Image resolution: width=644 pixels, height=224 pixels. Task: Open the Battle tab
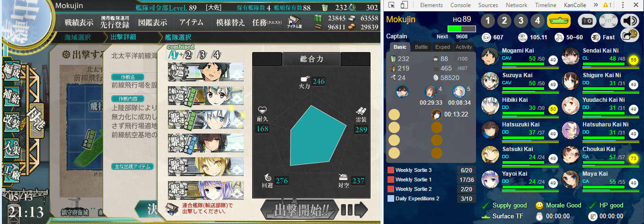(421, 47)
